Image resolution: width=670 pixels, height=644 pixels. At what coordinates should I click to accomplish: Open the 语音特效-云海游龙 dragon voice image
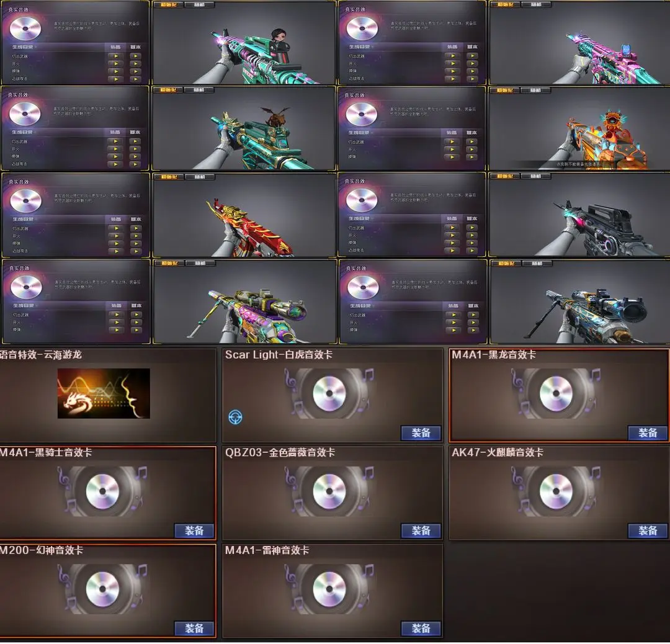104,393
